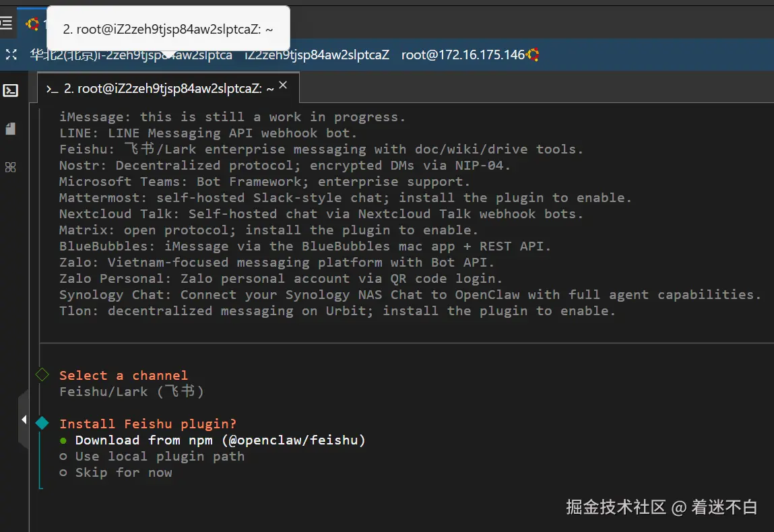
Task: Click the iZ2zeh9tjsp84aw2slptcaZ hostname label
Action: click(317, 55)
